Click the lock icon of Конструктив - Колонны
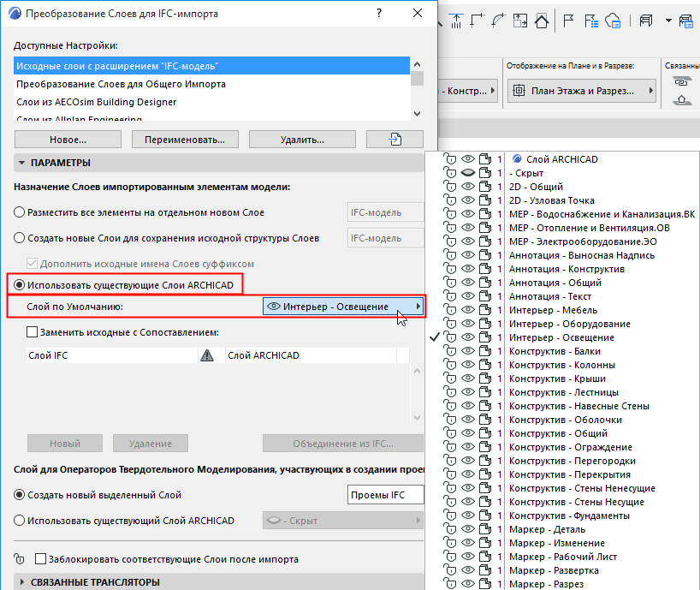 tap(450, 365)
